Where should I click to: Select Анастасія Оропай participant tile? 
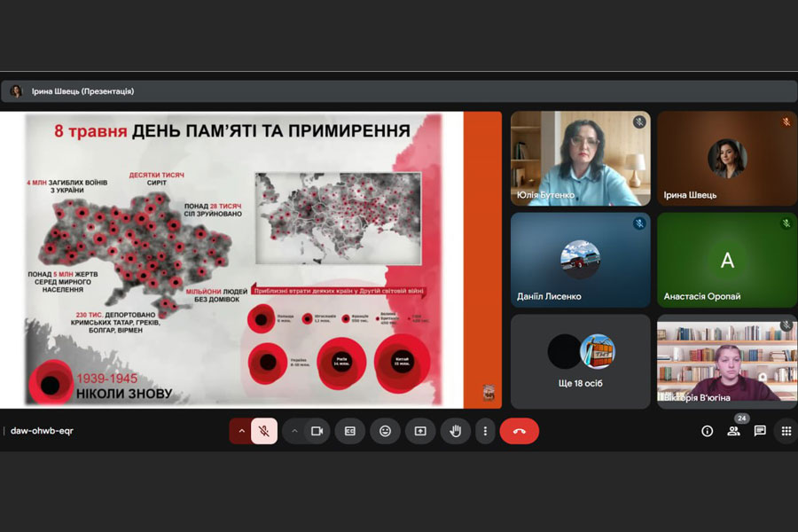coord(727,260)
